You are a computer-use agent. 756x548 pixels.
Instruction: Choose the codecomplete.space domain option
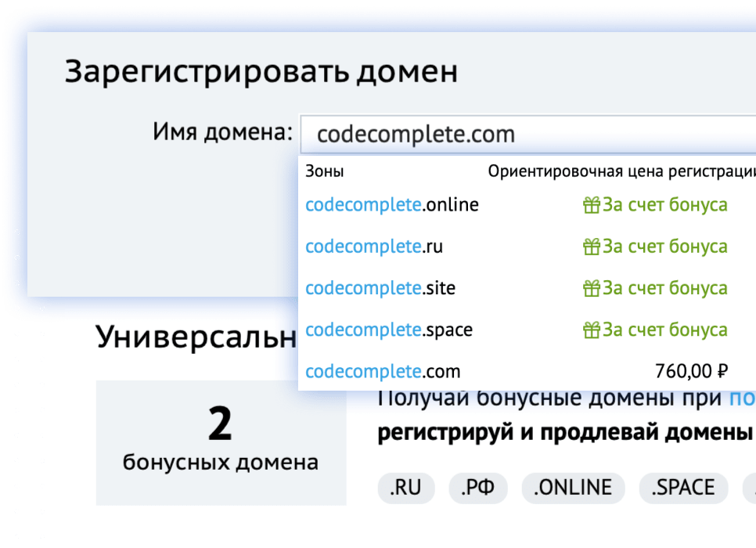point(389,330)
